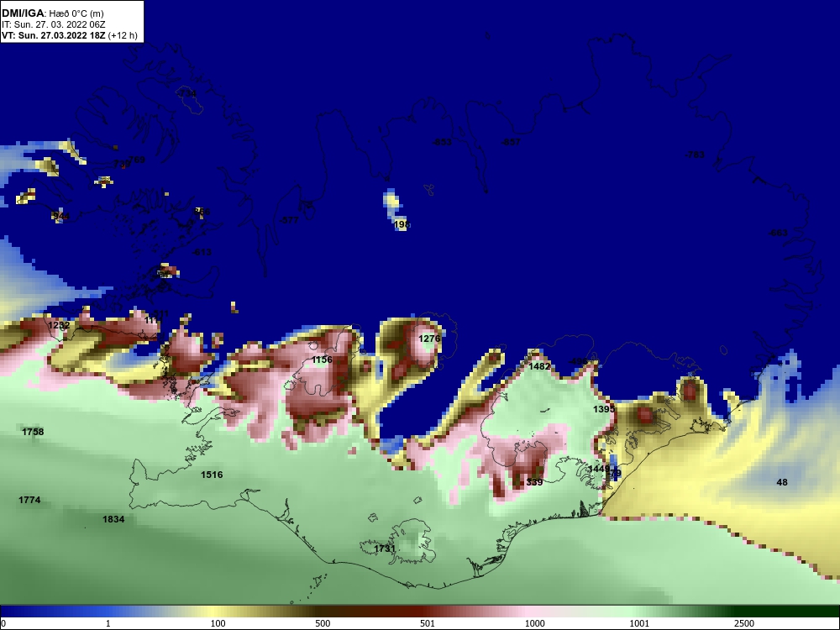
Task: Click the map value 1395
Action: click(604, 409)
